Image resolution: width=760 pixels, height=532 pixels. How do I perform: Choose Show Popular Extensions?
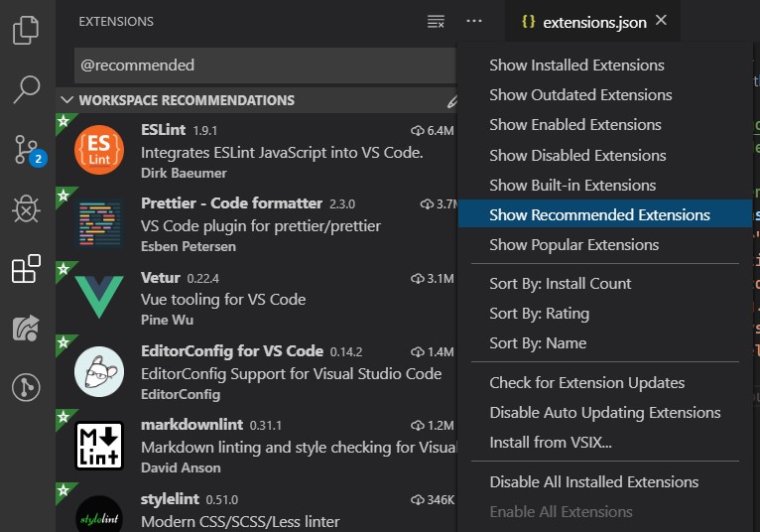click(x=605, y=245)
